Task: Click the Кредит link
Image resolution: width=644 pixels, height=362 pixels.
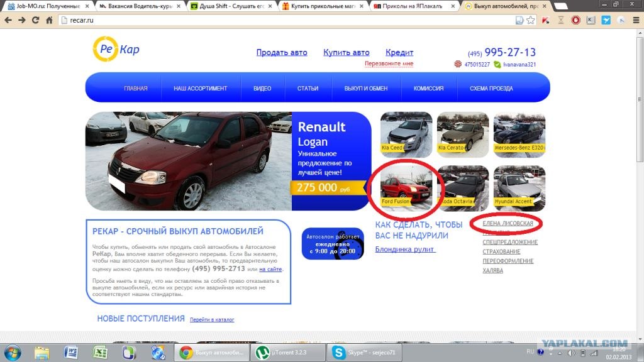Action: pos(399,53)
